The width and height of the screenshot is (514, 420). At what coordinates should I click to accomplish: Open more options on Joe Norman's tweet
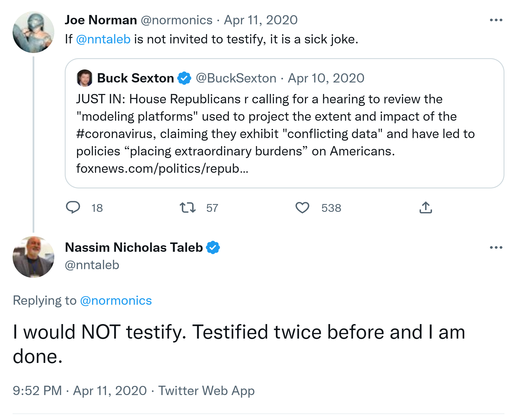(496, 20)
